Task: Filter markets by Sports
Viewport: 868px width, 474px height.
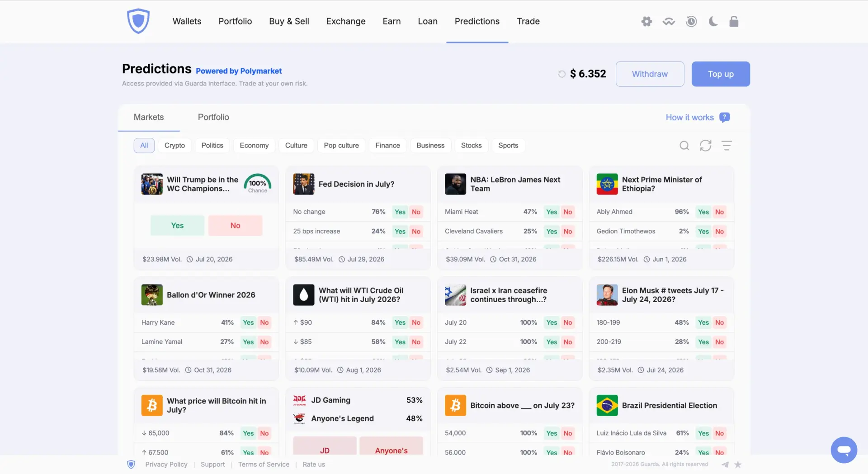Action: point(508,145)
